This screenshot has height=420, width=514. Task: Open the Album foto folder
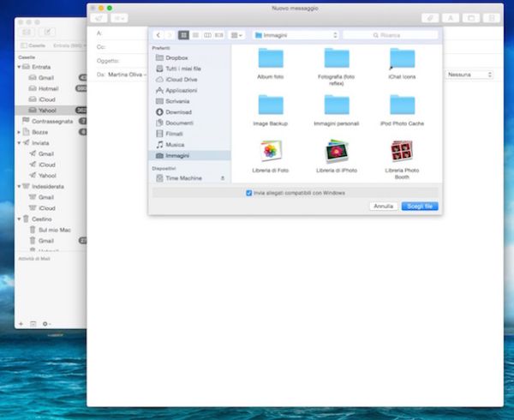click(271, 58)
